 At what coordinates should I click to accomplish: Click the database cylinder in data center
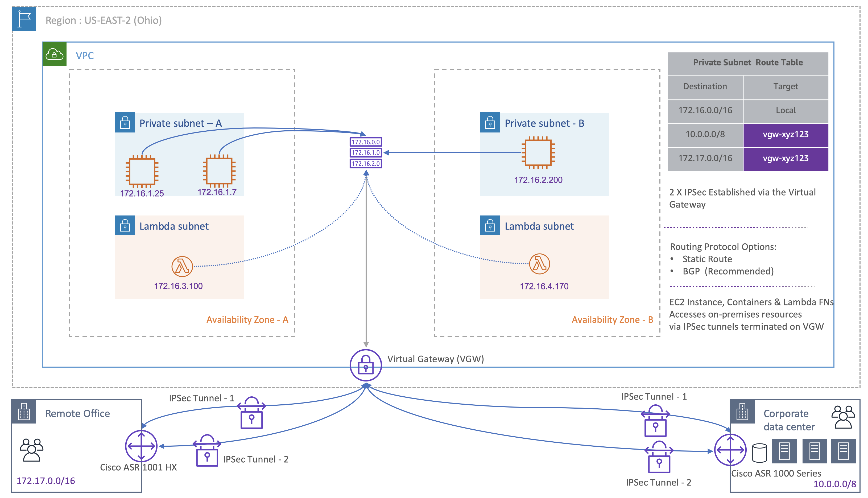pos(759,453)
